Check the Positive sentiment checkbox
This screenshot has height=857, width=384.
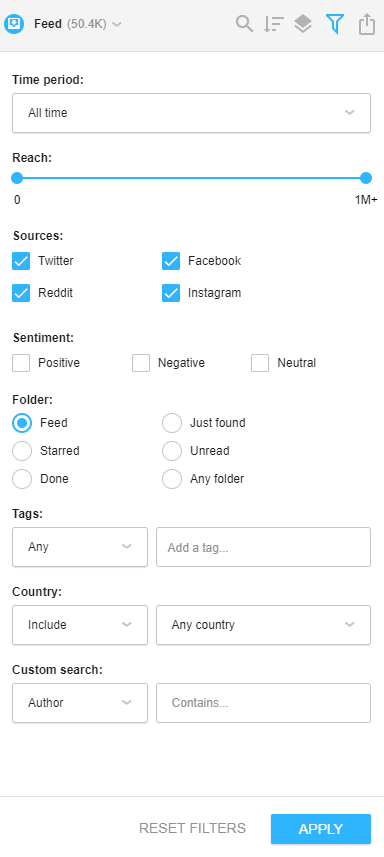pyautogui.click(x=21, y=363)
